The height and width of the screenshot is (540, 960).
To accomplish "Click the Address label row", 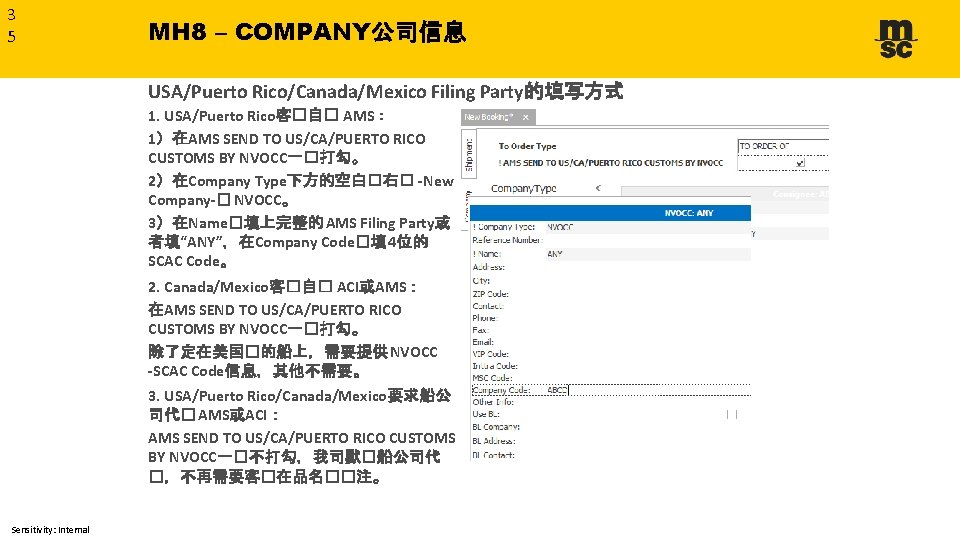I will (489, 267).
